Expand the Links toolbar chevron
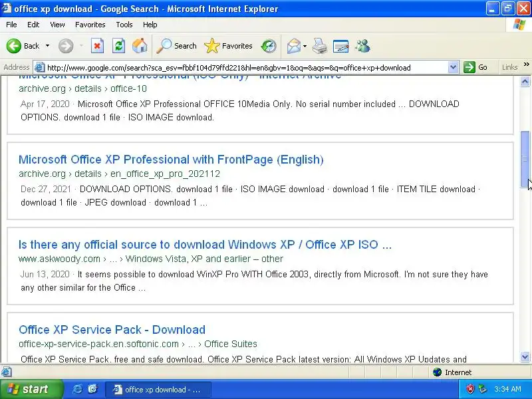This screenshot has height=399, width=532. point(526,65)
